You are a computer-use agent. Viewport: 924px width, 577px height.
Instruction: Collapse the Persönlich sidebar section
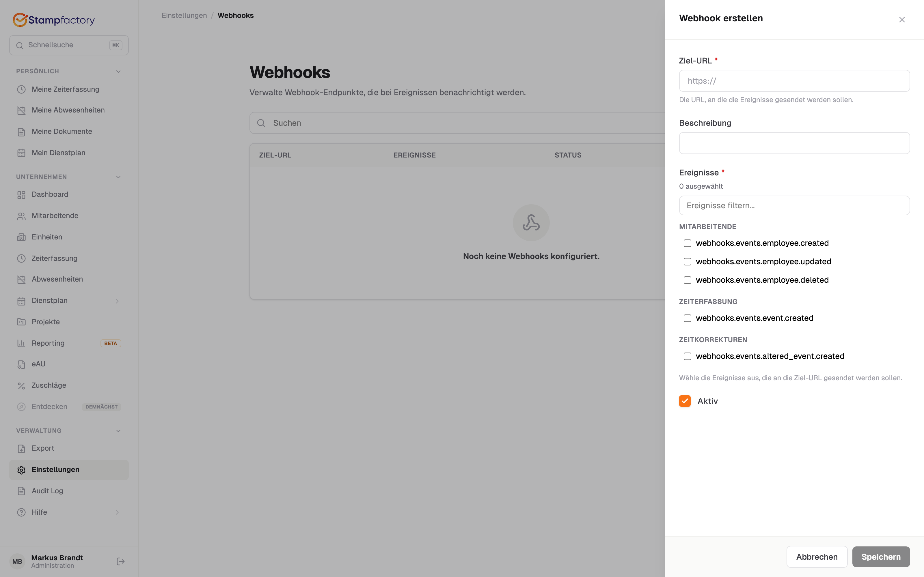[x=118, y=71]
